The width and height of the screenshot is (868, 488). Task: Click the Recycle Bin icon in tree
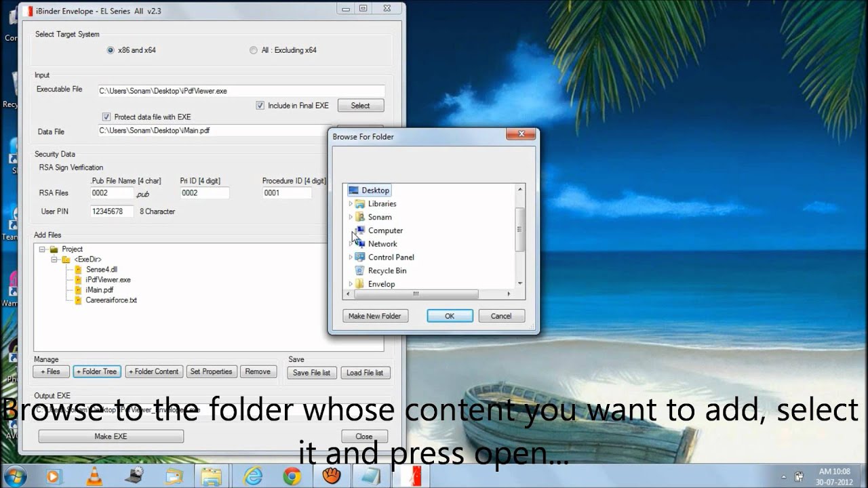click(x=360, y=270)
